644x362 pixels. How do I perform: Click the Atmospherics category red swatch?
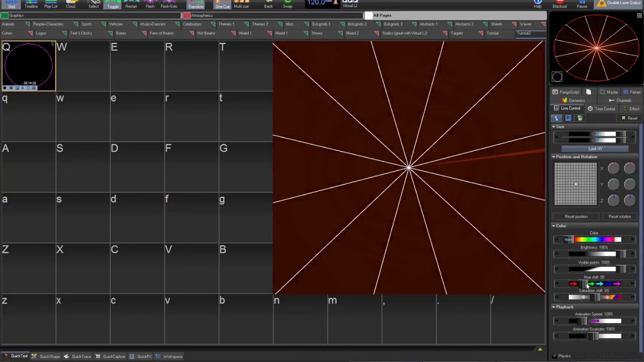point(187,16)
